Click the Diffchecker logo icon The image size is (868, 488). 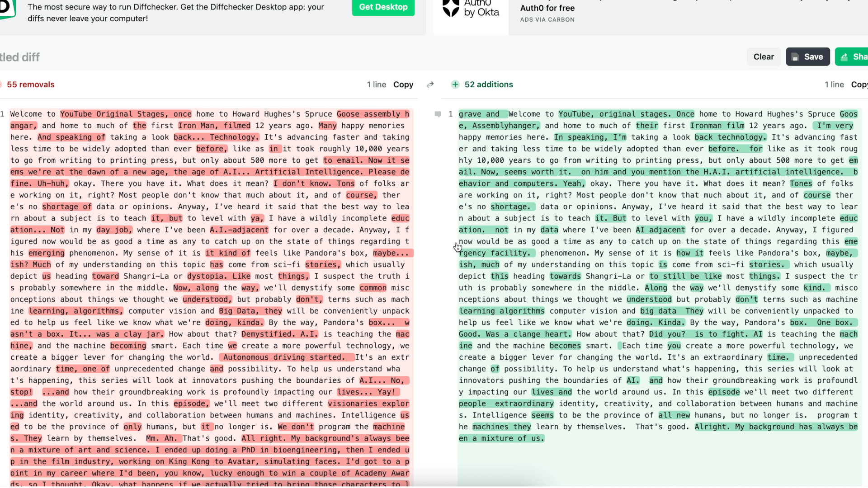pyautogui.click(x=8, y=9)
